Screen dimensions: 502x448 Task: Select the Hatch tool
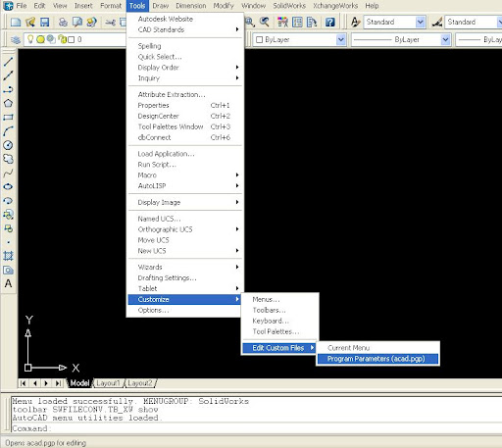coord(8,256)
